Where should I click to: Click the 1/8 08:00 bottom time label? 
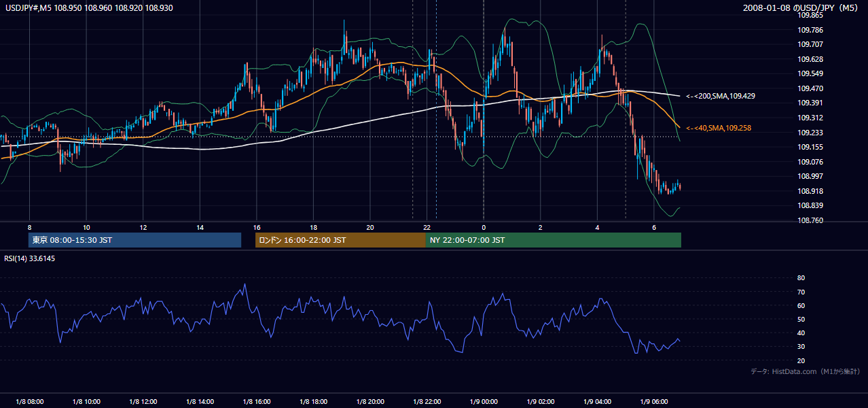tap(29, 401)
